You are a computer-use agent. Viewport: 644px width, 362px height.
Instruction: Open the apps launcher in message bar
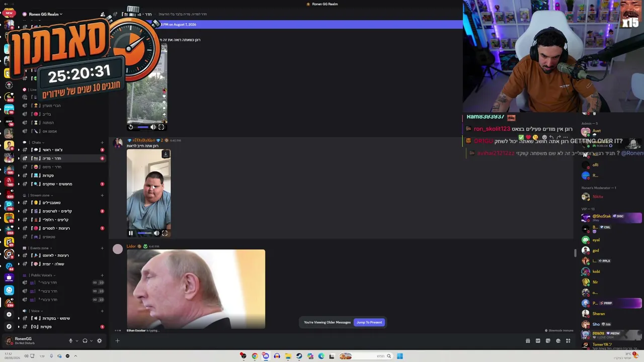[568, 341]
